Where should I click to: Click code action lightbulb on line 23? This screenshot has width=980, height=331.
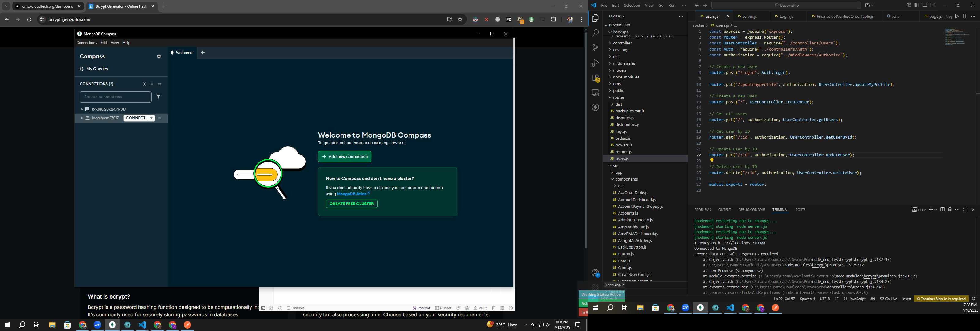pos(712,161)
